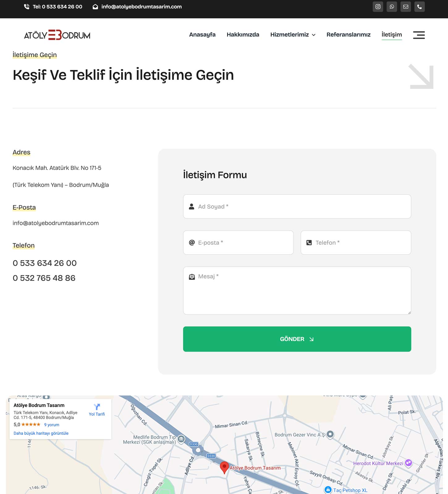Expand the Hizmetlerimiz dropdown menu
The height and width of the screenshot is (494, 448).
point(293,35)
